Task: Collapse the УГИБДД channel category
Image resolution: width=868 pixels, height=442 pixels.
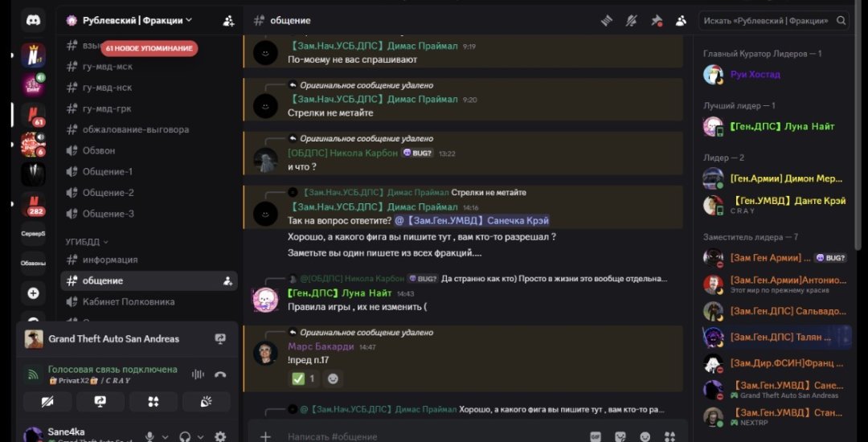Action: [87, 242]
